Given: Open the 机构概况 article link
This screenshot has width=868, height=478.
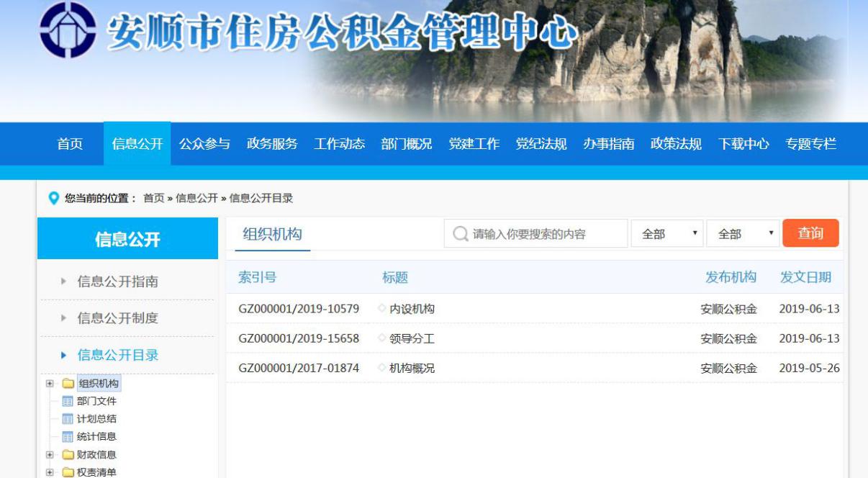Looking at the screenshot, I should [x=412, y=368].
